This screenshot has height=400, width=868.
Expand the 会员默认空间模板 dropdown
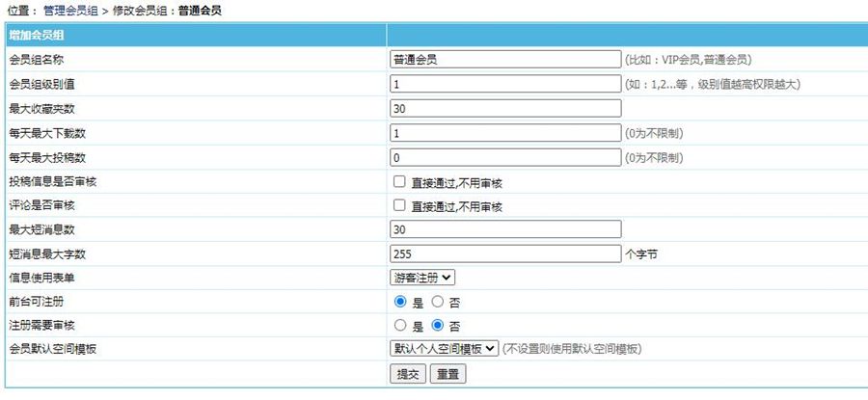(x=444, y=349)
